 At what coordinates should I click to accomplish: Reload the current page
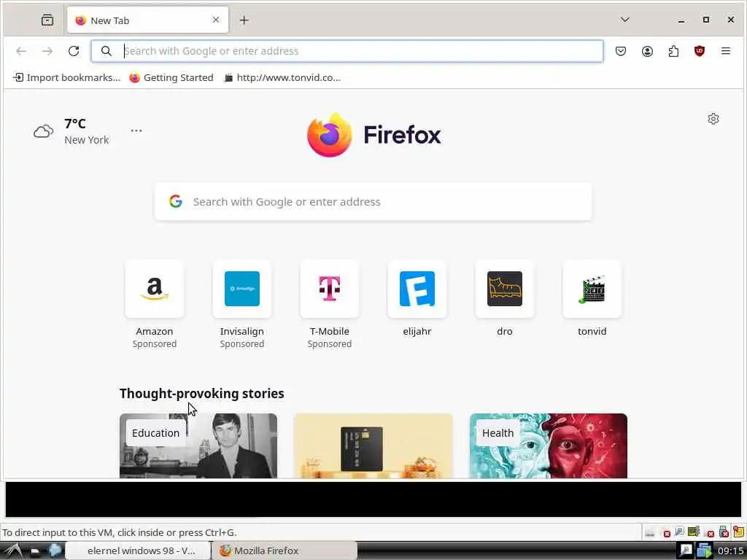click(x=74, y=51)
